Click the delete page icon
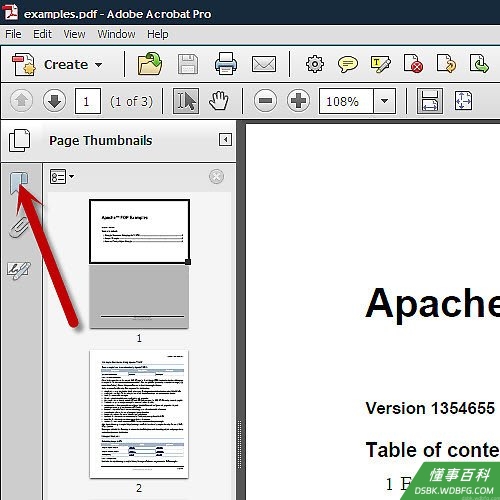 click(x=413, y=64)
